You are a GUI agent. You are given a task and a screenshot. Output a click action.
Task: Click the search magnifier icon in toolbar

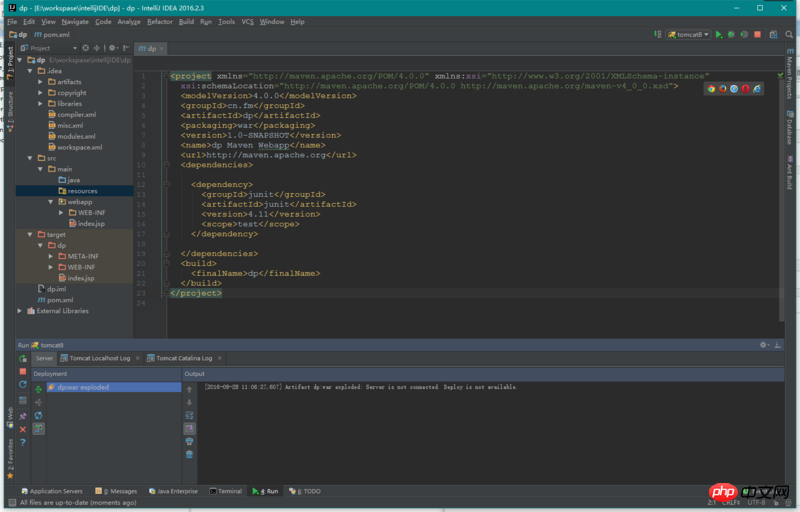[x=790, y=34]
